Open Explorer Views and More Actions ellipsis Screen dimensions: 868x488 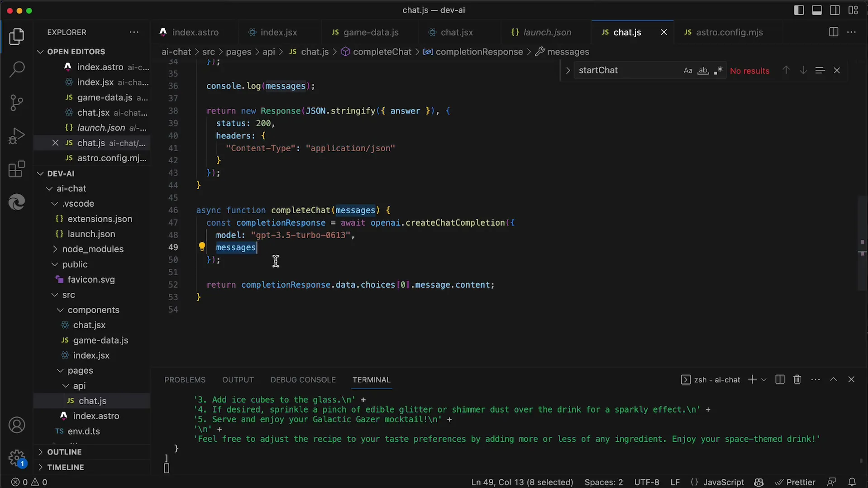134,32
